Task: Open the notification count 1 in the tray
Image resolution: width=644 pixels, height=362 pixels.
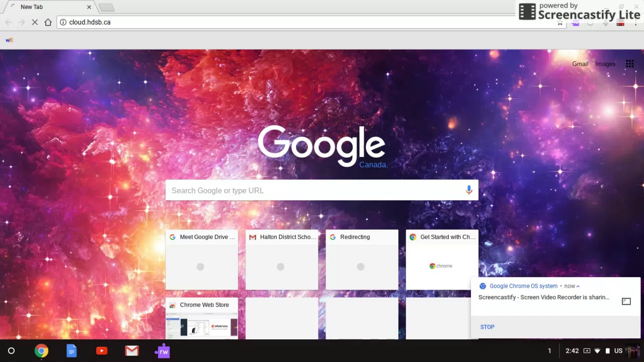Action: point(549,351)
